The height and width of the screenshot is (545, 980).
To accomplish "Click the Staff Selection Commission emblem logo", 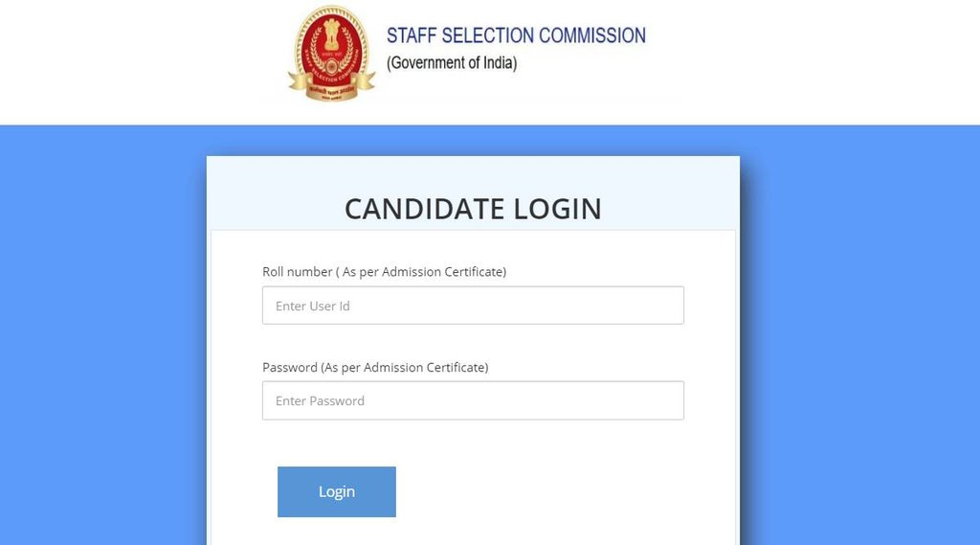I will (332, 54).
